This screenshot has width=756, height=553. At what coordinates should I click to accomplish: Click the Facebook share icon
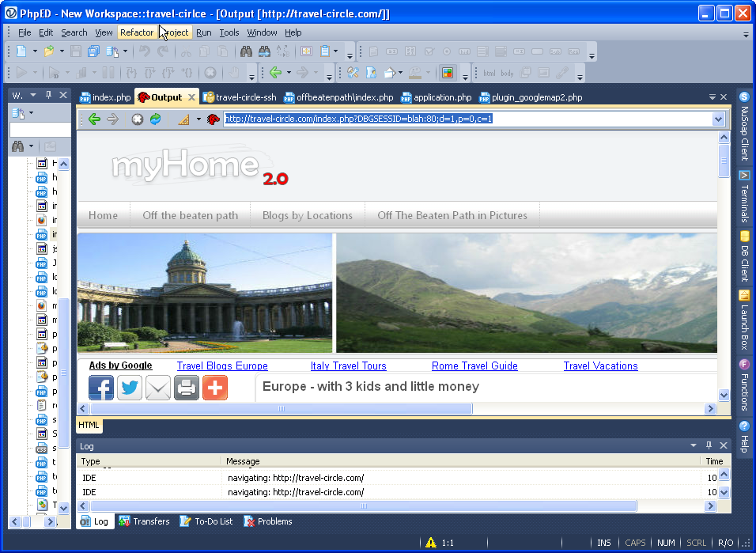(x=101, y=388)
